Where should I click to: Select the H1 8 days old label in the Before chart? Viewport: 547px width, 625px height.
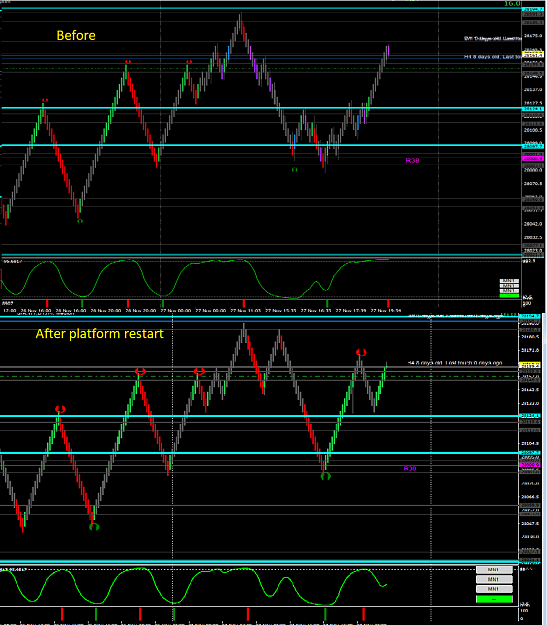tap(493, 57)
